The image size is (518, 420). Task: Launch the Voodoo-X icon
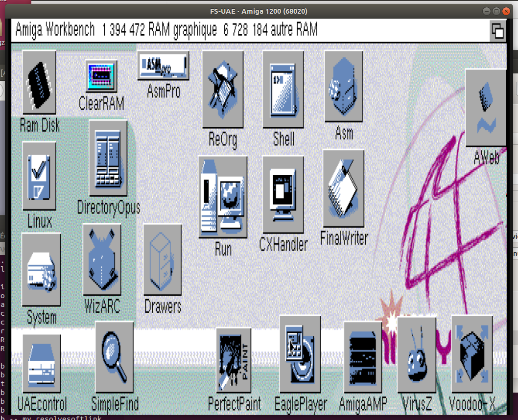click(472, 354)
